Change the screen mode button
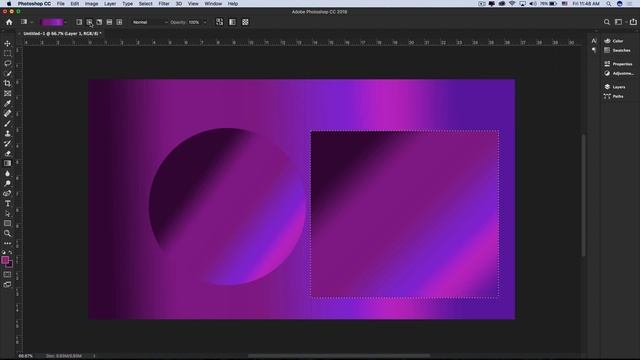The width and height of the screenshot is (640, 360). (x=7, y=284)
